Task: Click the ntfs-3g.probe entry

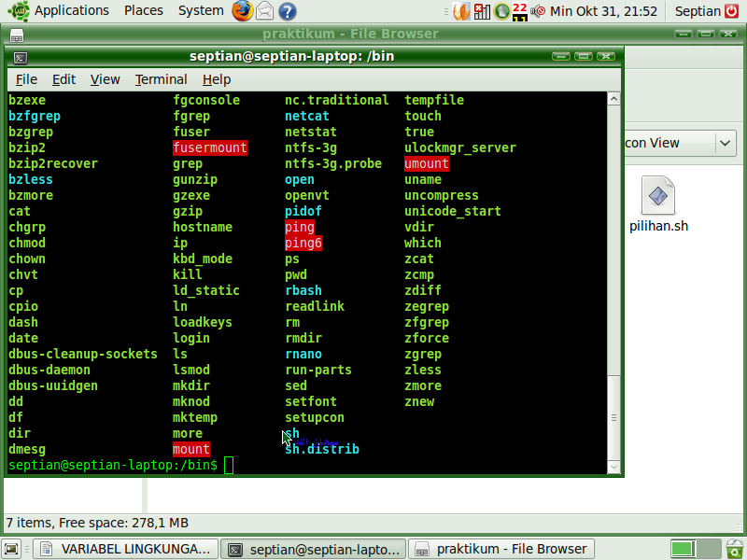Action: (x=333, y=163)
